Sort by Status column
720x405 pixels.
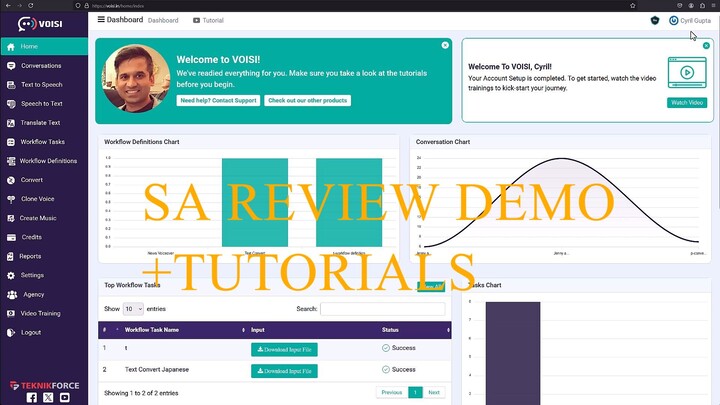(415, 330)
